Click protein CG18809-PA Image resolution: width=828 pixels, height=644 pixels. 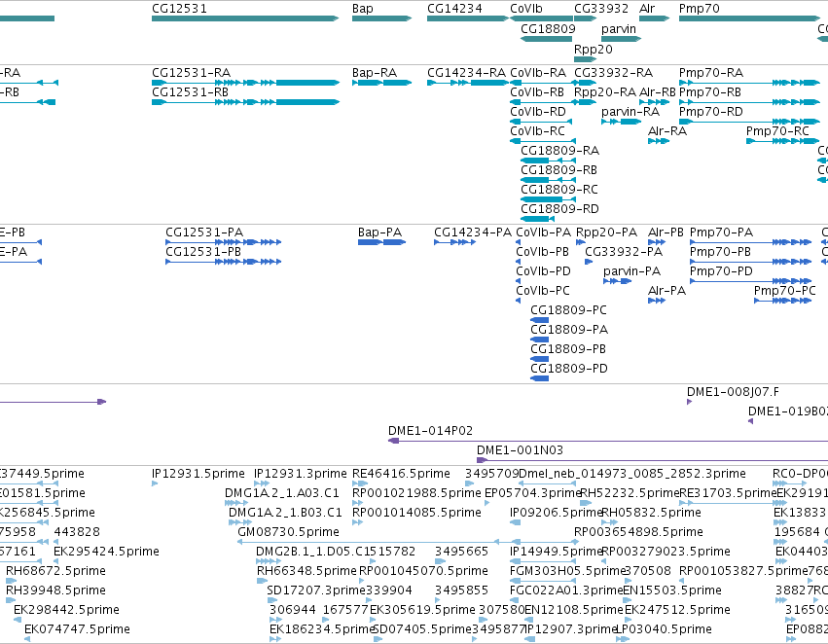point(569,330)
